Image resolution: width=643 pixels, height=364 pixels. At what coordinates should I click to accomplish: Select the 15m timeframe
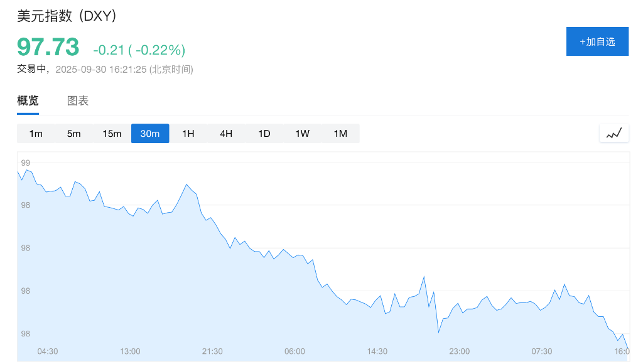tap(112, 133)
